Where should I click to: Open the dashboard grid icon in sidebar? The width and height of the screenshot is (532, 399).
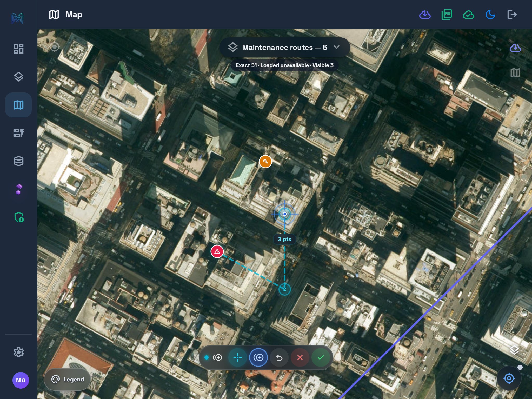tap(18, 49)
